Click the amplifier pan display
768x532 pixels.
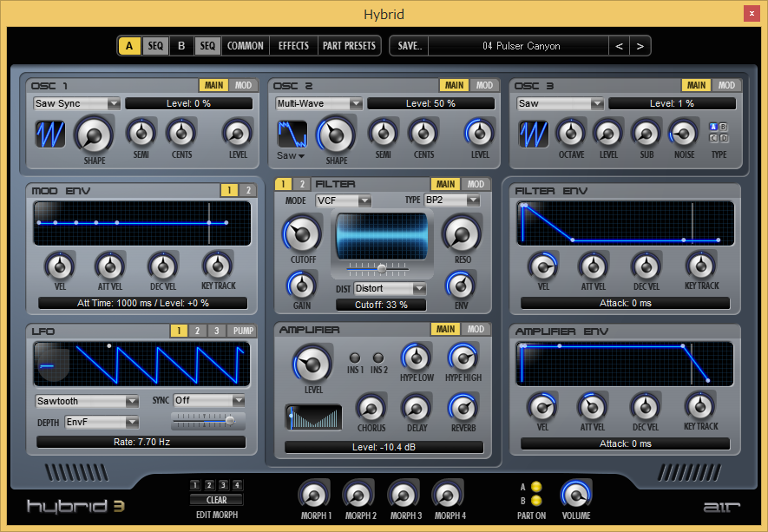coord(313,417)
